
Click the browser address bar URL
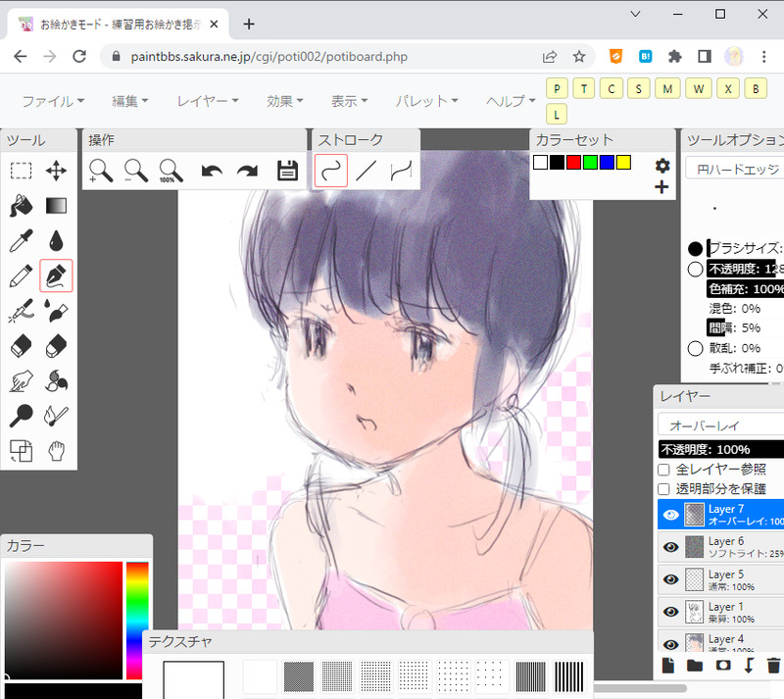coord(269,57)
